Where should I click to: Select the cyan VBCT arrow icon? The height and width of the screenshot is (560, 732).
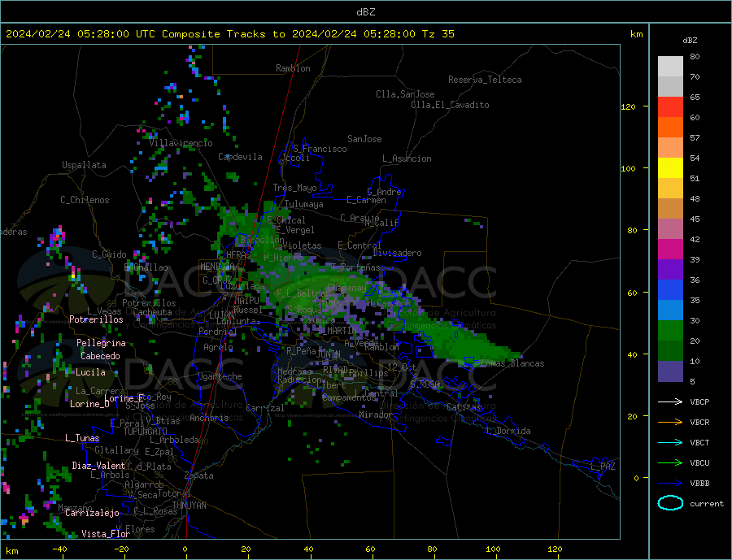[671, 442]
